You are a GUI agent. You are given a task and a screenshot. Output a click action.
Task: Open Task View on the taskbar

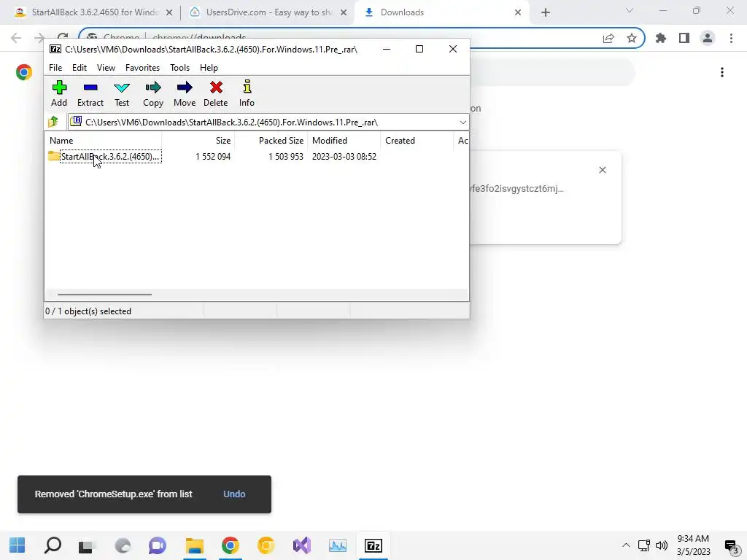pyautogui.click(x=88, y=545)
